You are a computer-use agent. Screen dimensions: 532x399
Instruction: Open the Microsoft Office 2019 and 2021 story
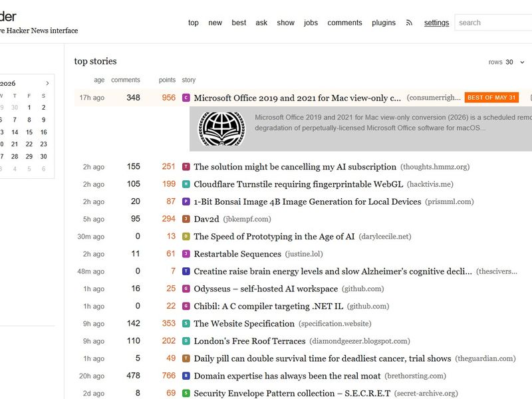(297, 98)
